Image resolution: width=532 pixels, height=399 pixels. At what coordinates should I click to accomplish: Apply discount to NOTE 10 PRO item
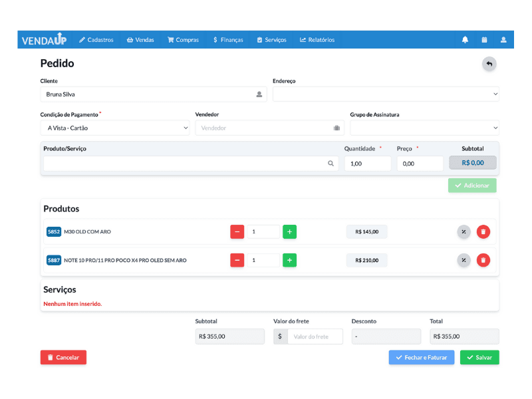pos(464,260)
